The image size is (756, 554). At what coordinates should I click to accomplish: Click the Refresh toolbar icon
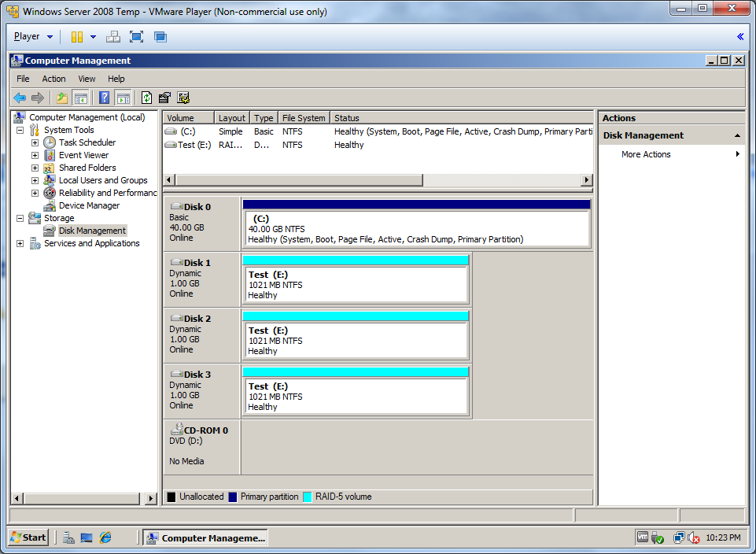click(x=146, y=98)
